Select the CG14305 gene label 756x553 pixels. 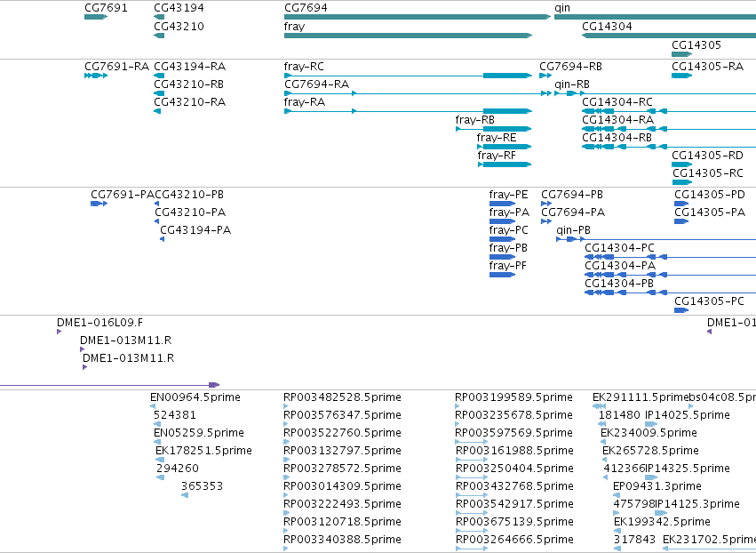pyautogui.click(x=696, y=44)
